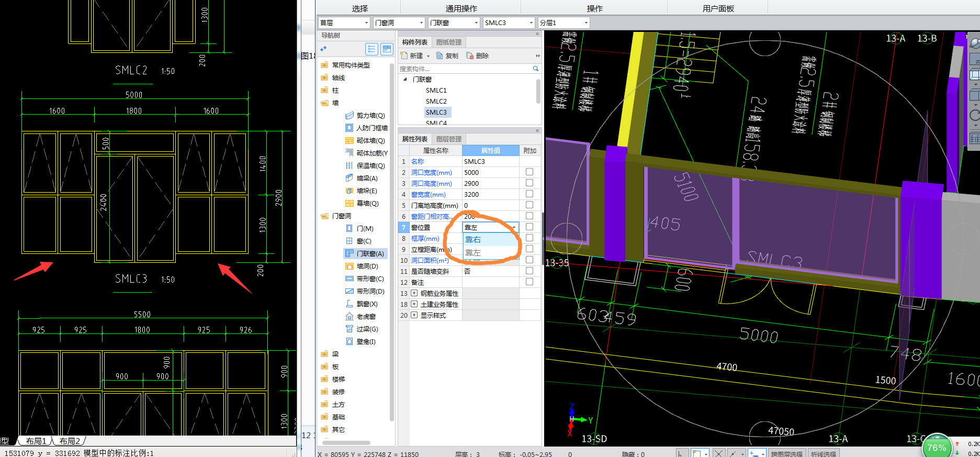This screenshot has height=457, width=980.
Task: Tick the 附加 checkbox for 洞口高度
Action: click(x=530, y=183)
